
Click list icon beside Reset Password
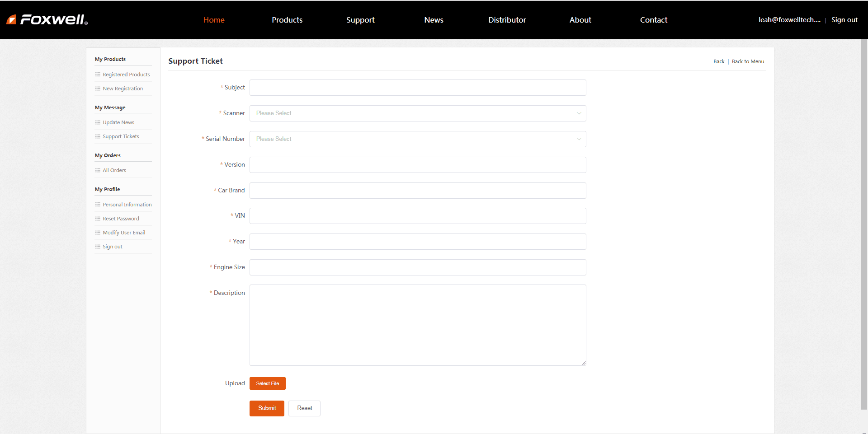[x=98, y=219]
